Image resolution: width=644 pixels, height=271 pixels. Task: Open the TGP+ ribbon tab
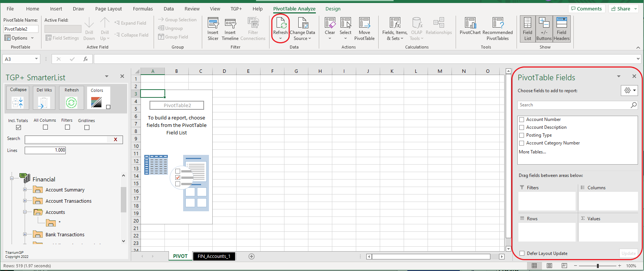tap(236, 9)
